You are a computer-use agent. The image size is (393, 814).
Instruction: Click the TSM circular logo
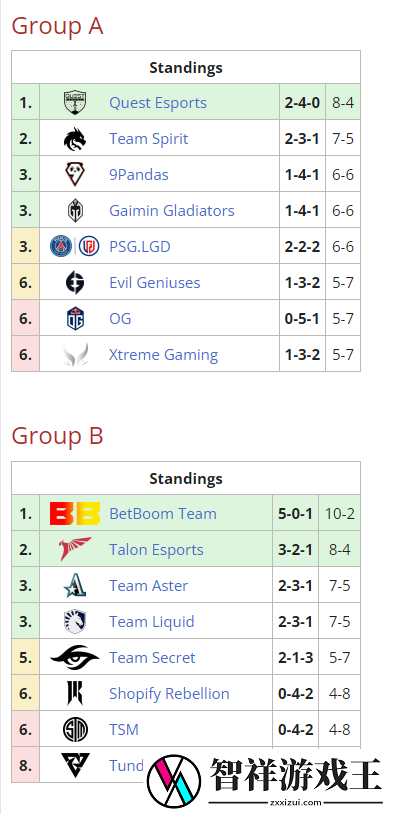75,730
